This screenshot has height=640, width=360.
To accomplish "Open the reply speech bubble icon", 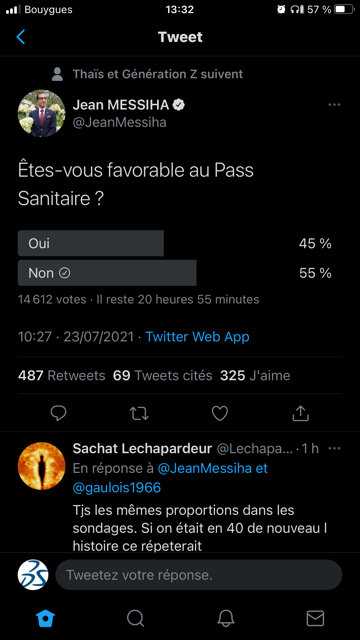I will coord(58,413).
